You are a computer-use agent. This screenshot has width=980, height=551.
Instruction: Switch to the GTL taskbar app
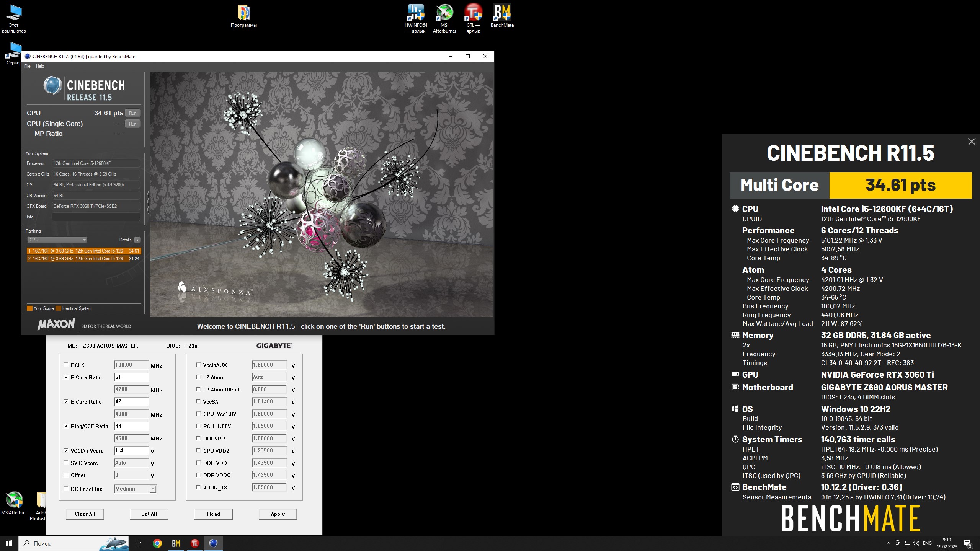tap(195, 543)
